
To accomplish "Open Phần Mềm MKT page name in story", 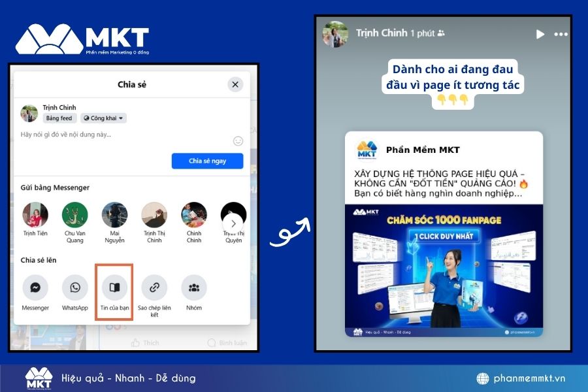I will click(423, 150).
